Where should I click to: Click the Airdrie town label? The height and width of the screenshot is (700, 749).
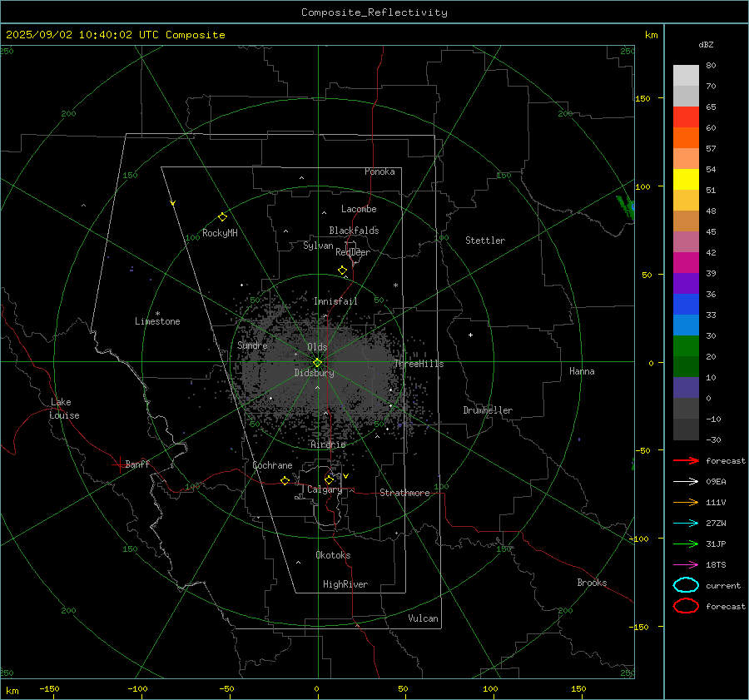pos(328,444)
